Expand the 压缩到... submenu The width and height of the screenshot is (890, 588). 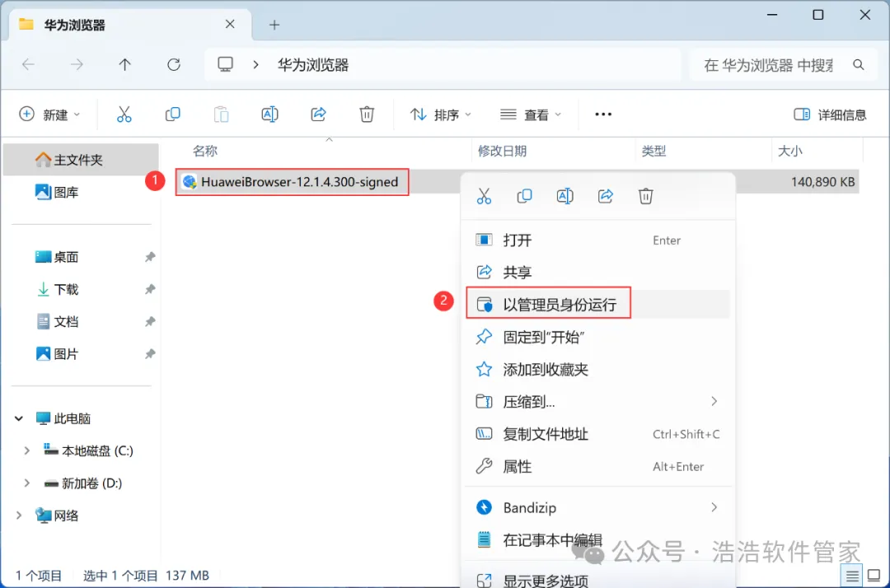(714, 401)
